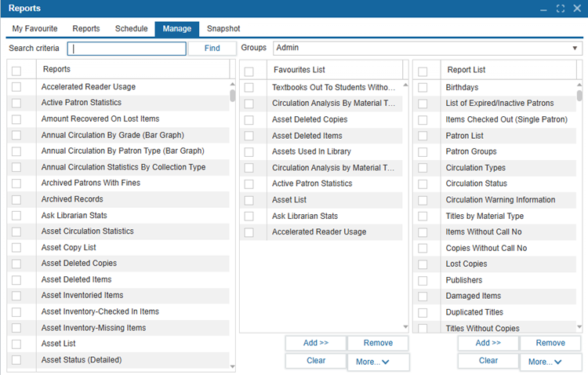Select the Manage tab
Screen dimensions: 588x375
tap(176, 29)
